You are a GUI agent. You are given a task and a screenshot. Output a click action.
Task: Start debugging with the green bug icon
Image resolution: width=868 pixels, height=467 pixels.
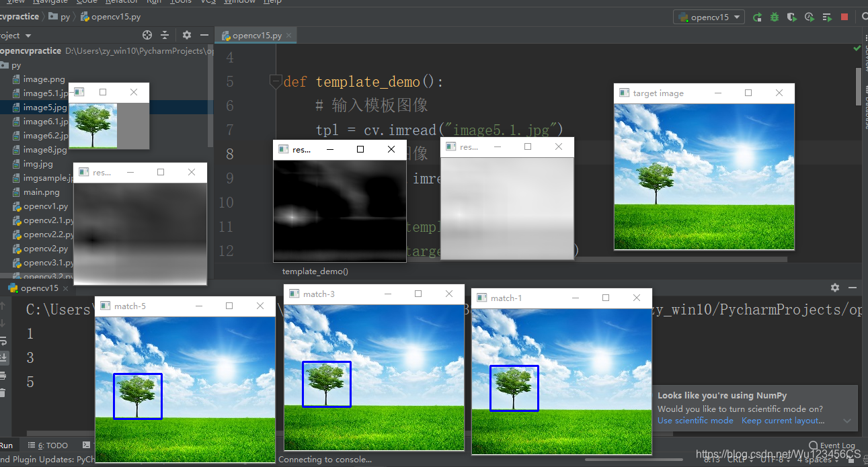pos(775,17)
